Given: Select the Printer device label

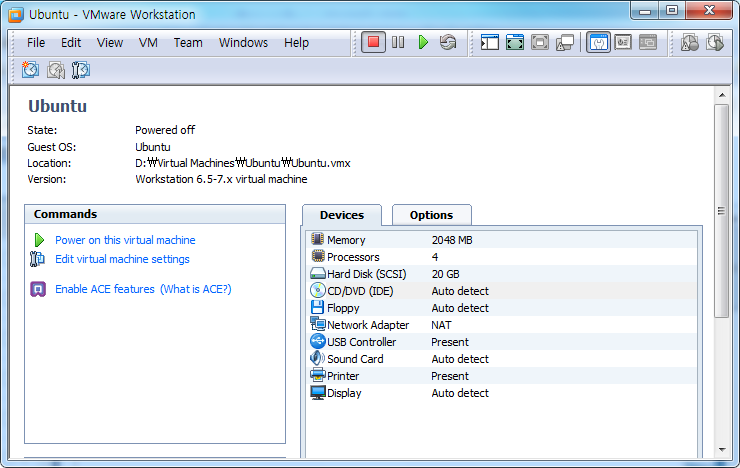Looking at the screenshot, I should 343,376.
